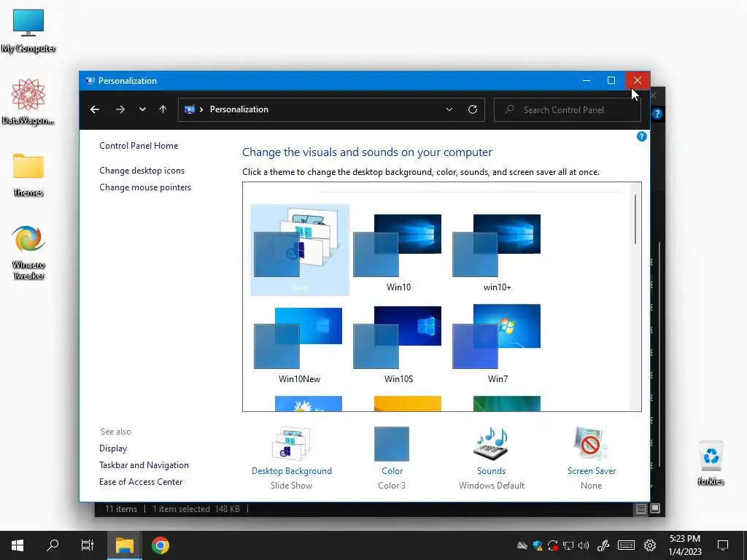Open the Color swatch settings
The width and height of the screenshot is (747, 560).
click(392, 444)
